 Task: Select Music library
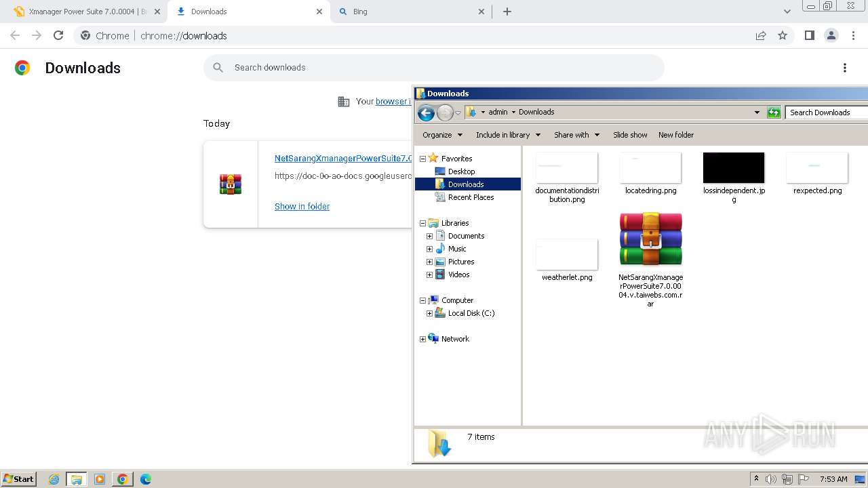coord(457,249)
